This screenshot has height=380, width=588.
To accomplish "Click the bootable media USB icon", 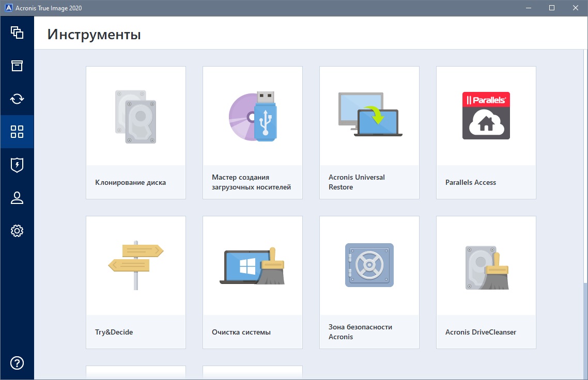I will (x=253, y=116).
